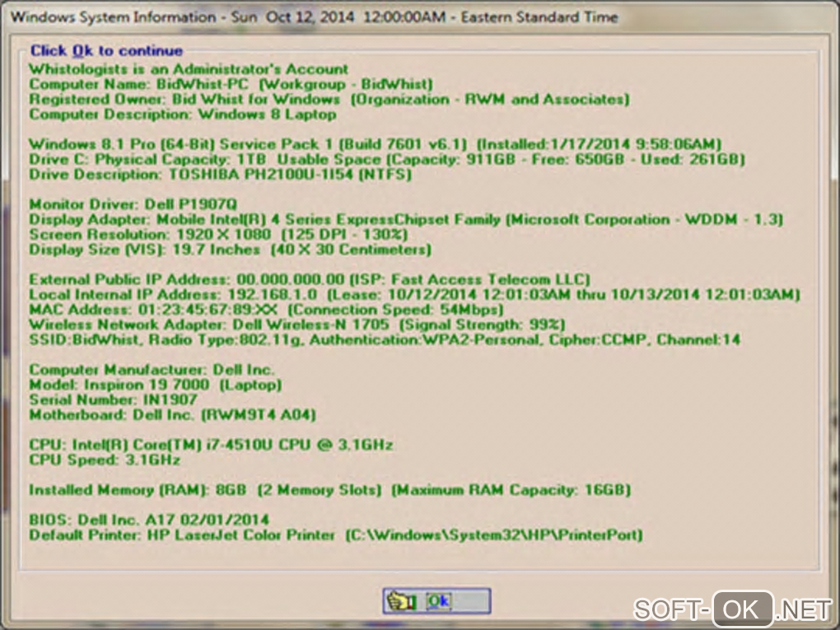Select the Registered Owner line
Screen dimensions: 840x630
pyautogui.click(x=329, y=99)
